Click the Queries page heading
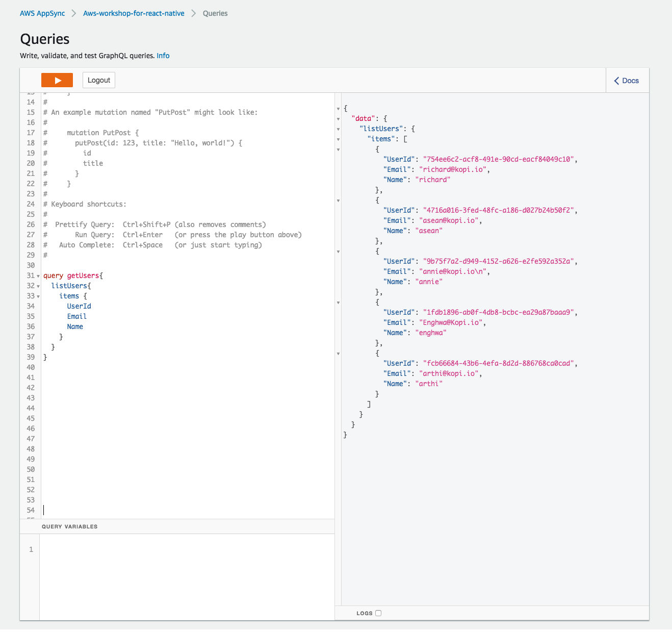The width and height of the screenshot is (672, 632). pos(45,39)
